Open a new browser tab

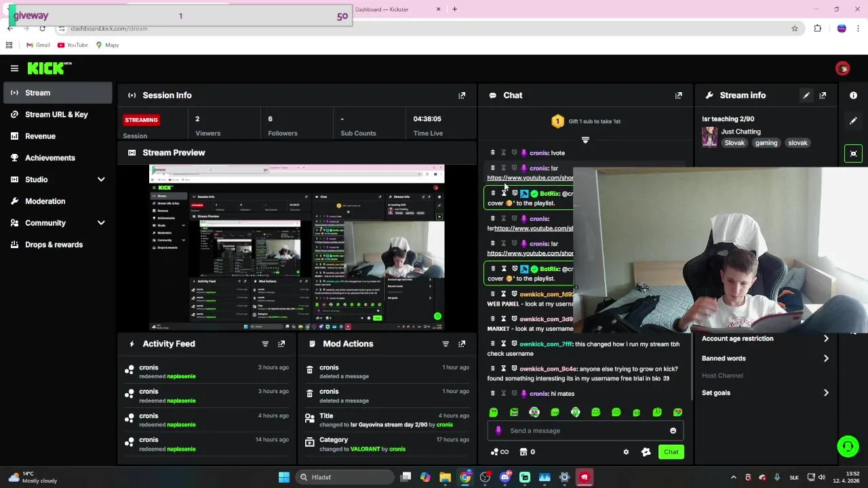click(x=454, y=9)
